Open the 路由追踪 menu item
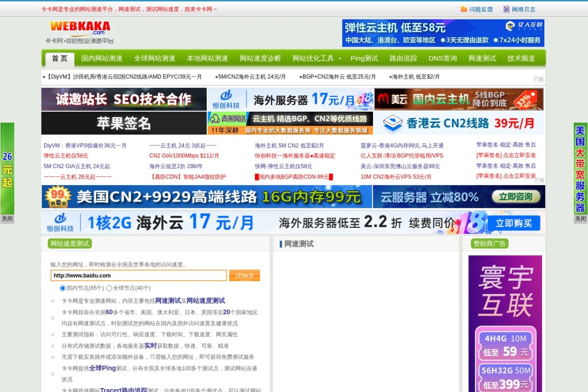The width and height of the screenshot is (588, 392). pyautogui.click(x=403, y=58)
